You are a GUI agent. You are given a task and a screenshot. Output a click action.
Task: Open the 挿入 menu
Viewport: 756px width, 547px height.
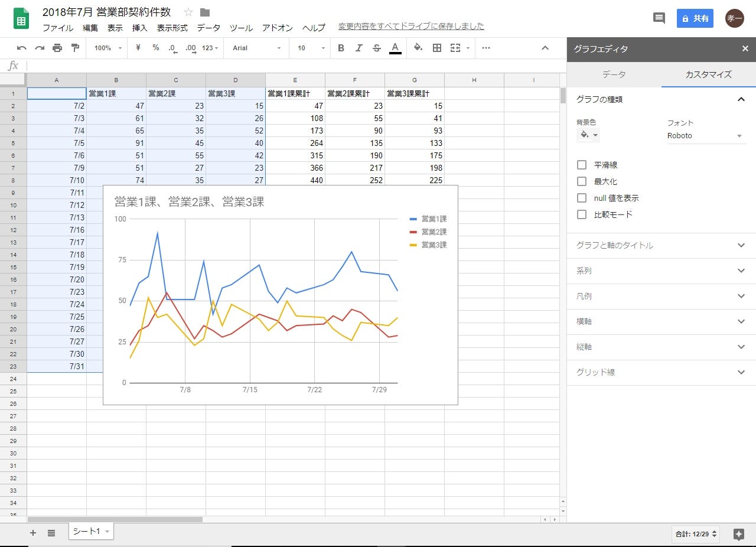pyautogui.click(x=140, y=28)
